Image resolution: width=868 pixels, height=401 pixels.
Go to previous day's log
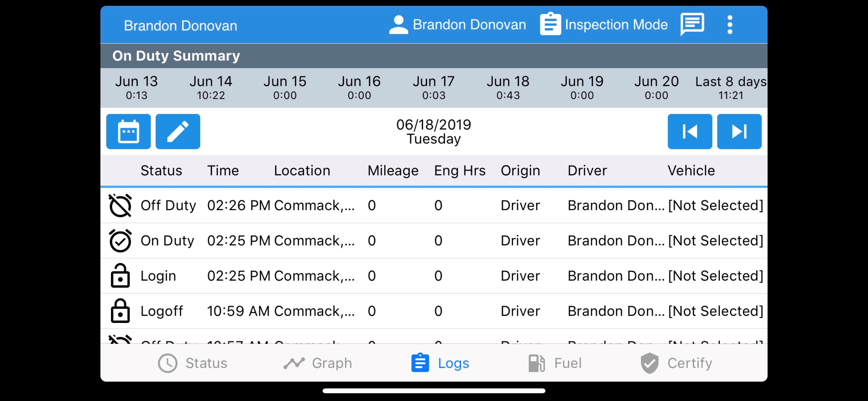[690, 131]
